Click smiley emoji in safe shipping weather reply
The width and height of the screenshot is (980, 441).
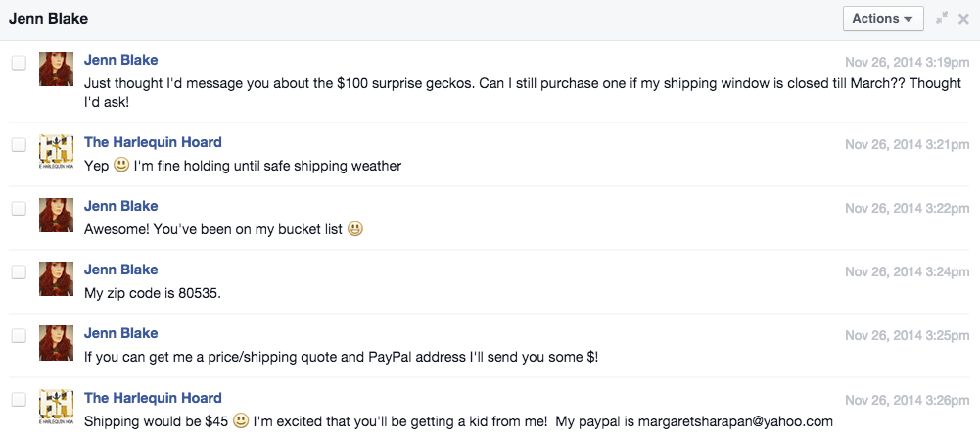(x=121, y=166)
